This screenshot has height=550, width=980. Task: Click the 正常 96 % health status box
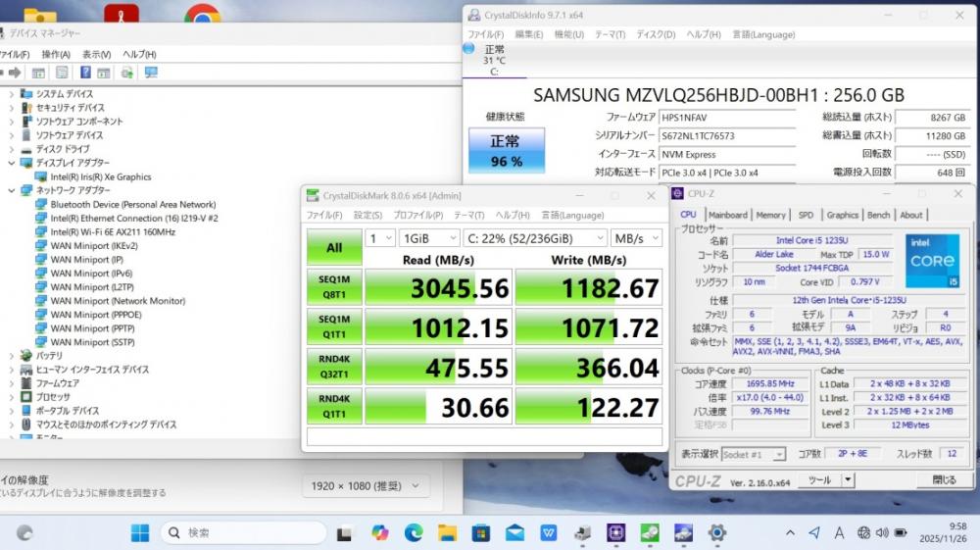click(507, 151)
